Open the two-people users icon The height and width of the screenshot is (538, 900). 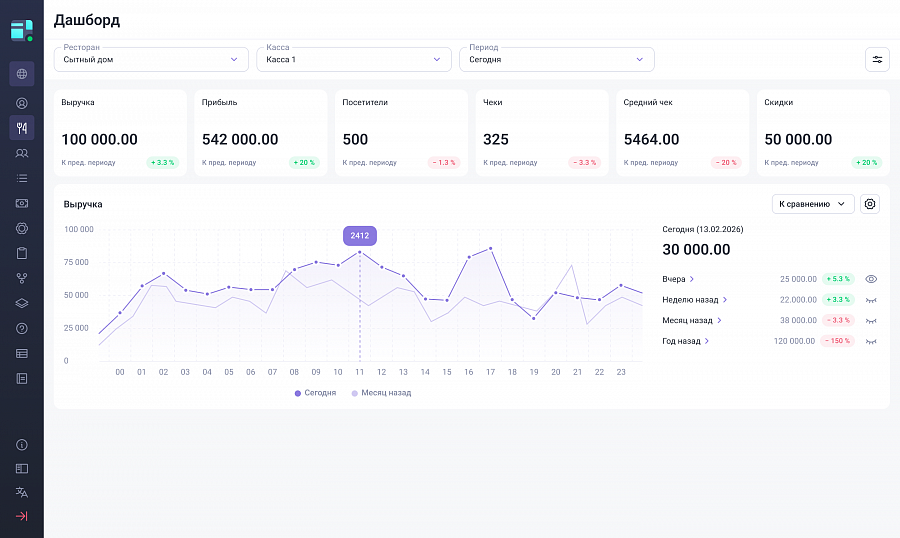point(22,153)
